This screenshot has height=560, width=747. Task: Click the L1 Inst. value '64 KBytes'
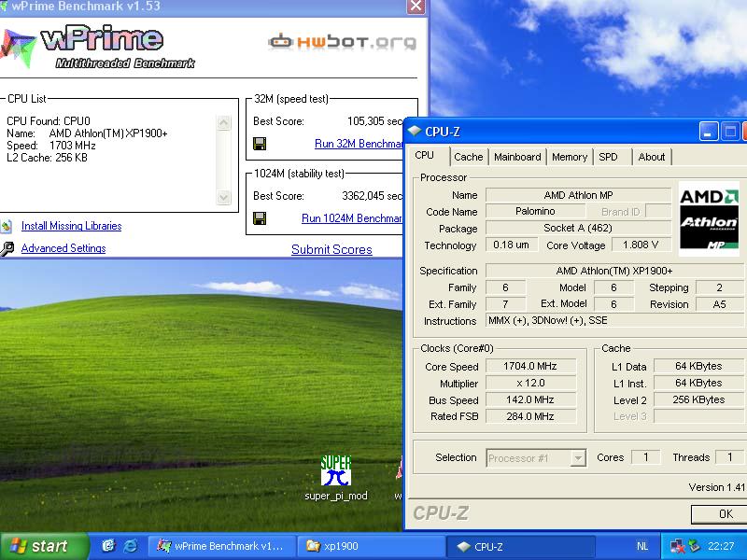click(x=698, y=383)
